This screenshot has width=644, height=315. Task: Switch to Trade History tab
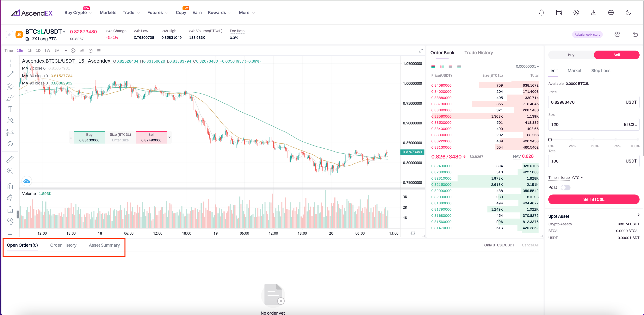[x=479, y=53]
